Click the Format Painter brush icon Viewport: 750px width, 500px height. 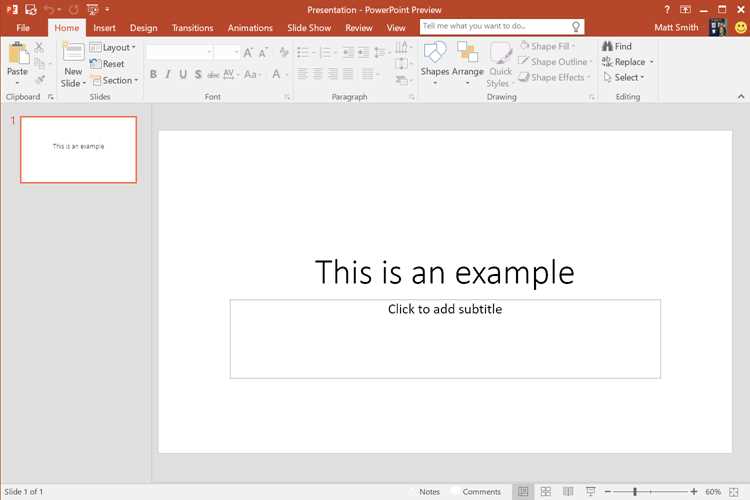40,79
